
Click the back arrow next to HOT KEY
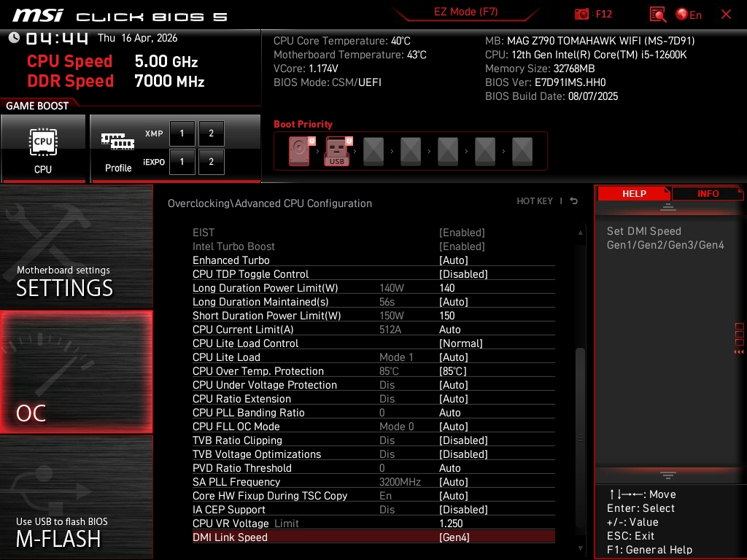(x=574, y=201)
